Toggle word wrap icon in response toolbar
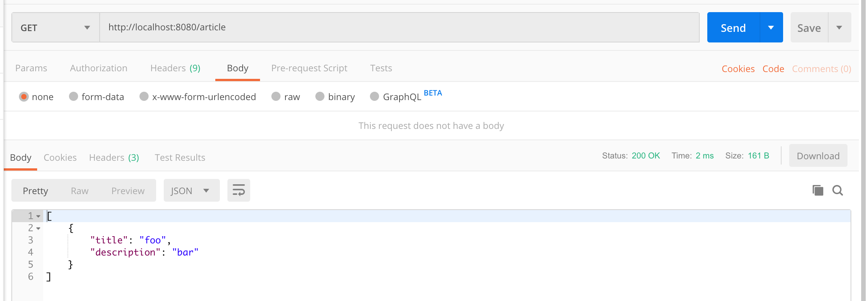Screen dimensions: 868x301 238,190
